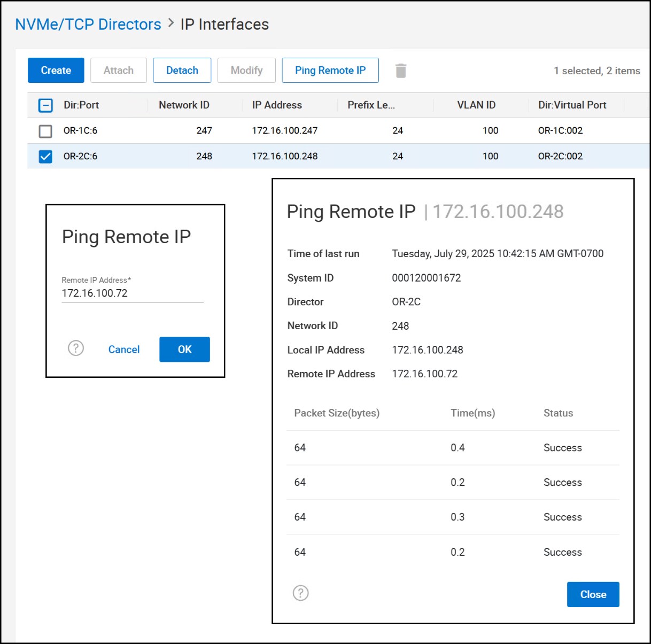
Task: Click the OR-2C:002 virtual port cell
Action: (x=560, y=157)
